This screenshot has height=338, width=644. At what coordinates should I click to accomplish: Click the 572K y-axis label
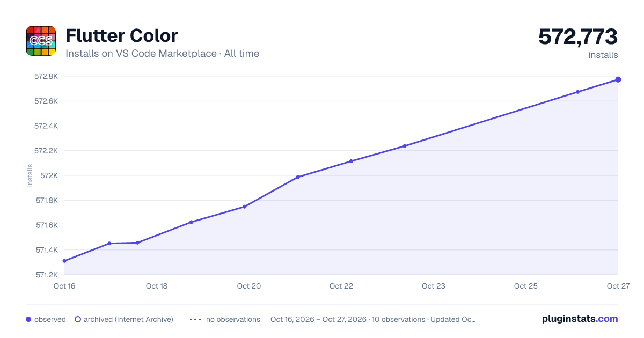pos(49,175)
